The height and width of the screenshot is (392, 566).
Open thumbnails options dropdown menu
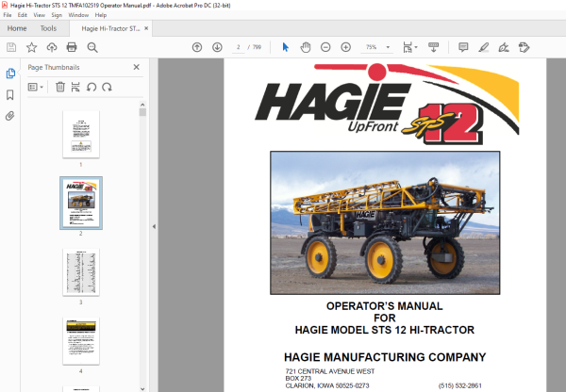pyautogui.click(x=36, y=87)
